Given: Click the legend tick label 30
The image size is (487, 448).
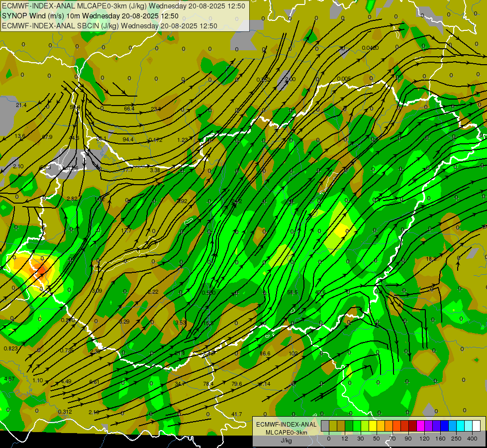Looking at the screenshot, I should (360, 439).
